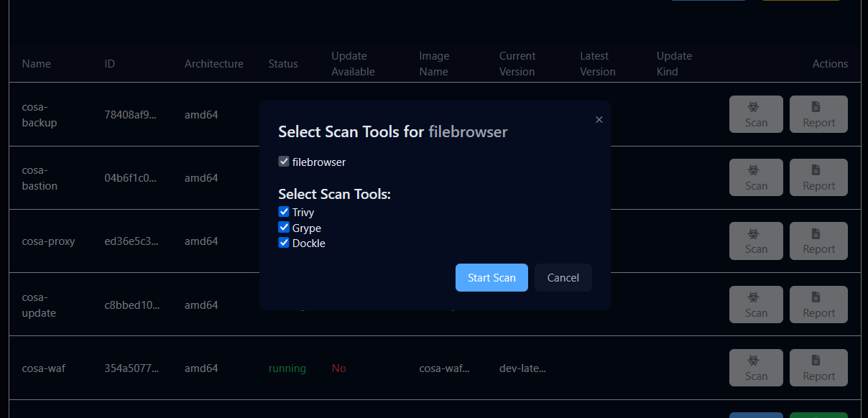
Task: Click Scan button for cosa-backup row
Action: click(756, 114)
